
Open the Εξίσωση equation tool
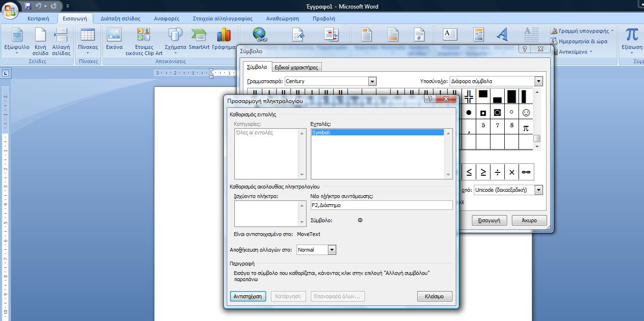click(x=632, y=41)
